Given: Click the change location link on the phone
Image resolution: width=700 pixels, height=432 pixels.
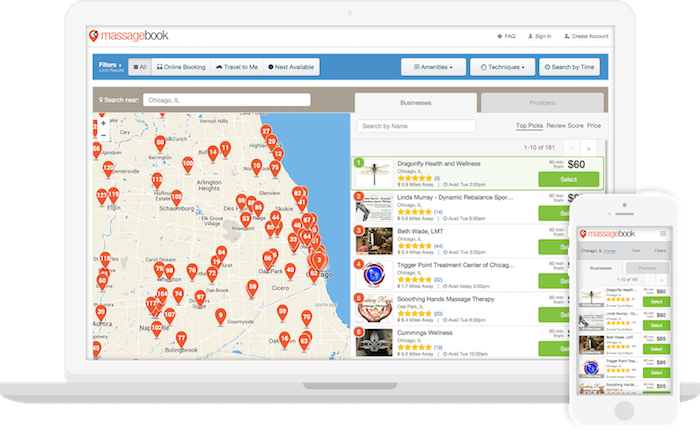Looking at the screenshot, I should (609, 251).
